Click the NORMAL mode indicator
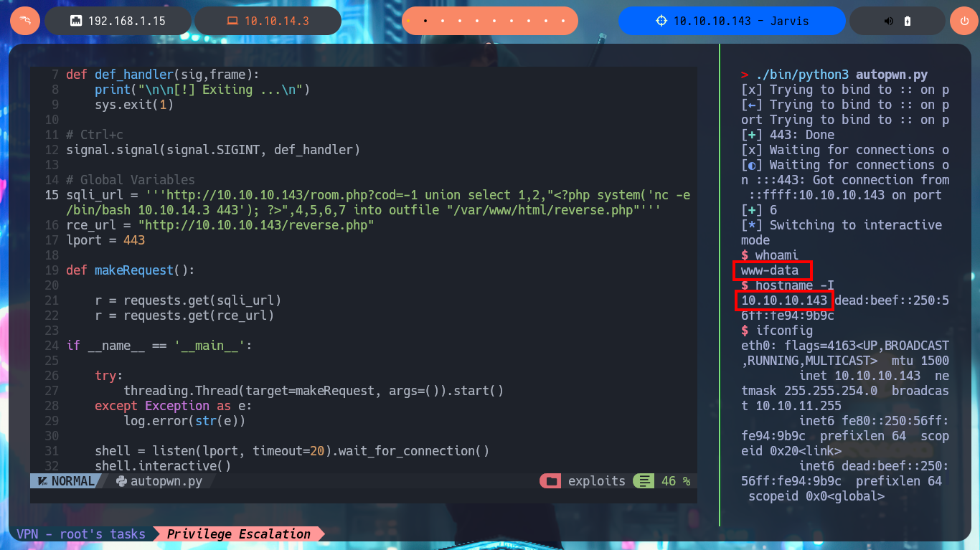Viewport: 980px width, 550px height. (x=72, y=481)
